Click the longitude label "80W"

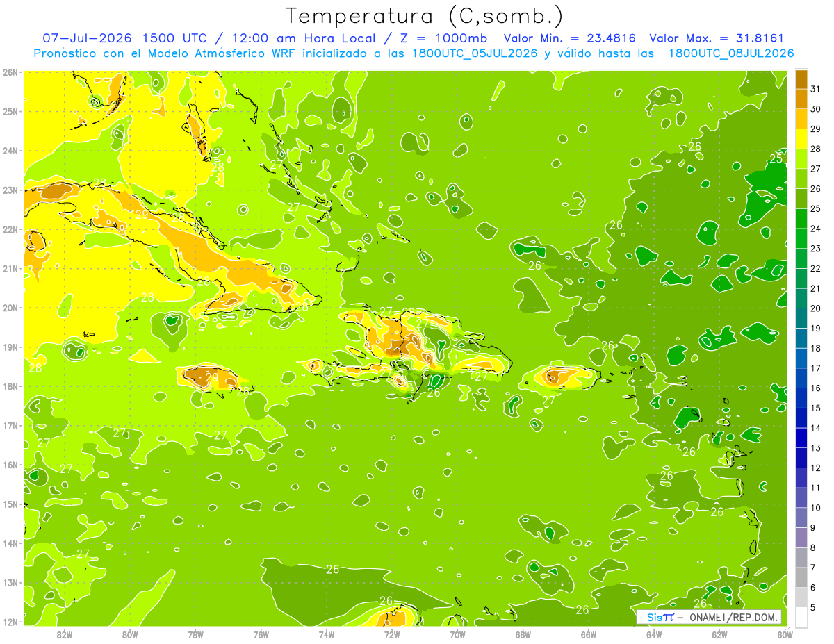click(130, 634)
